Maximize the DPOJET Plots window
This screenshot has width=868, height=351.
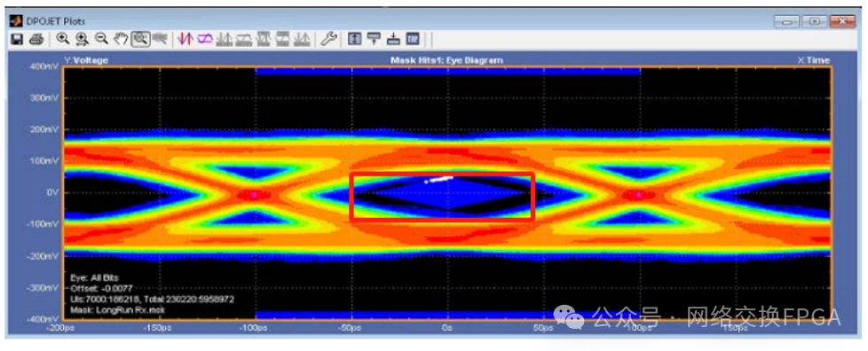pos(816,22)
